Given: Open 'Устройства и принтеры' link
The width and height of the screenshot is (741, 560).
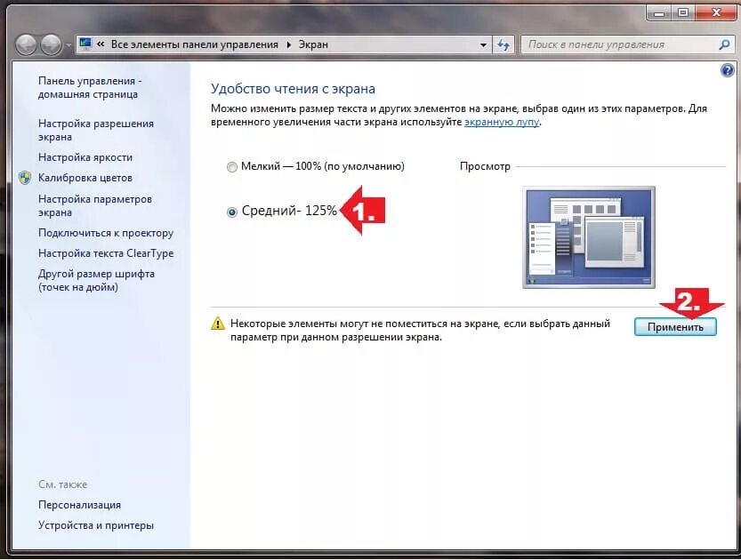Looking at the screenshot, I should (96, 525).
